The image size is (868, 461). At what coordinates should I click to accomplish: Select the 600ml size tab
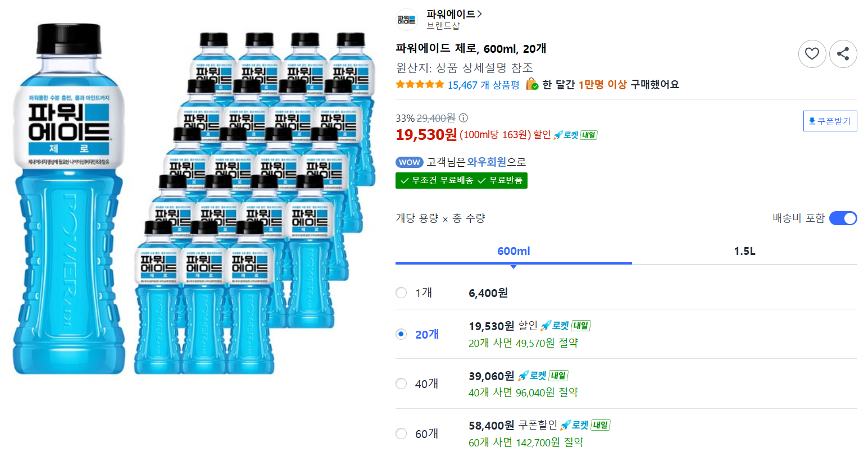pyautogui.click(x=513, y=251)
